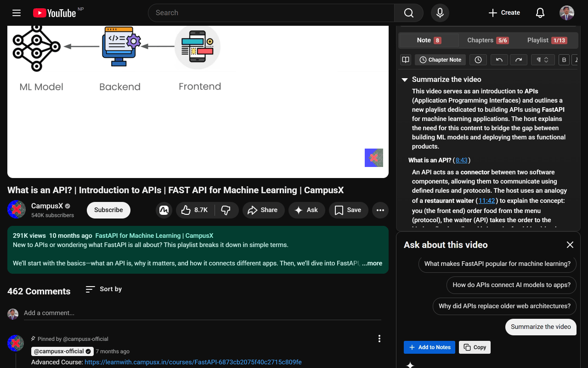
Task: Jump to the 8:43 timestamp link
Action: pyautogui.click(x=461, y=160)
